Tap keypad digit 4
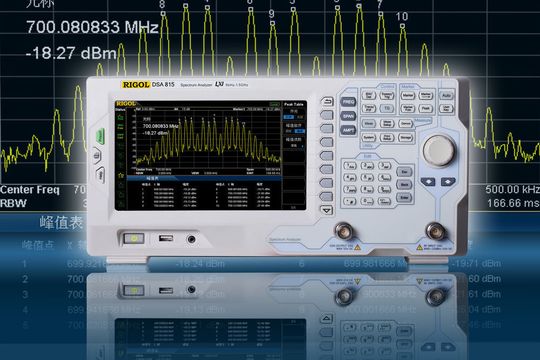 350,178
